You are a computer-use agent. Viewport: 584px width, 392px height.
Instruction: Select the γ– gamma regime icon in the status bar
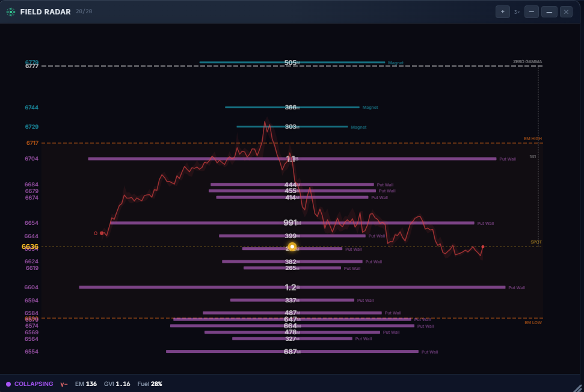63,384
